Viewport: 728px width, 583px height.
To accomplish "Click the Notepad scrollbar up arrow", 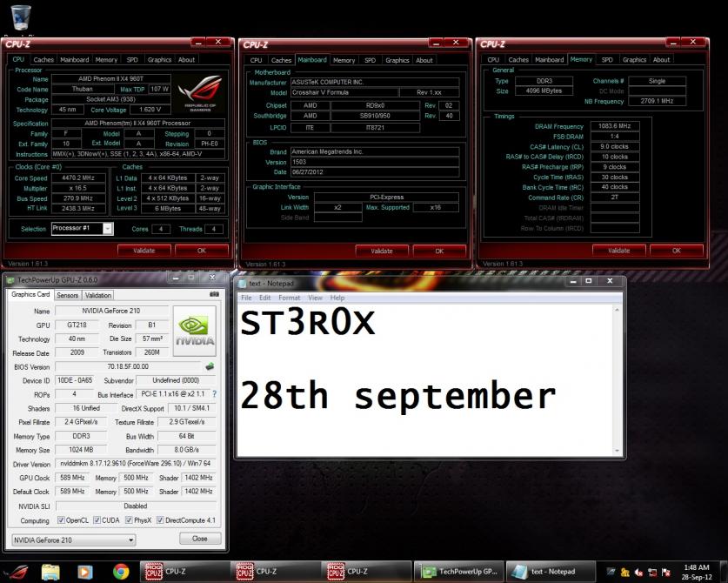I will [617, 310].
